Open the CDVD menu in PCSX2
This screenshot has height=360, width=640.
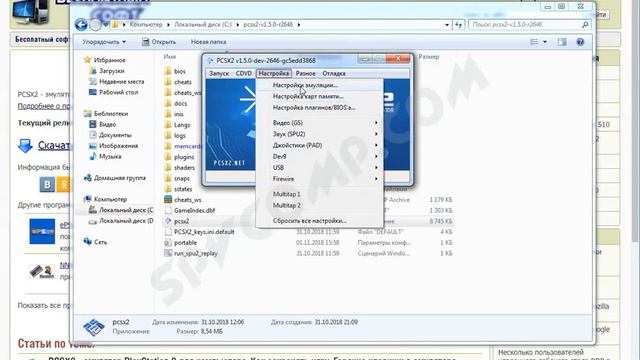[244, 73]
